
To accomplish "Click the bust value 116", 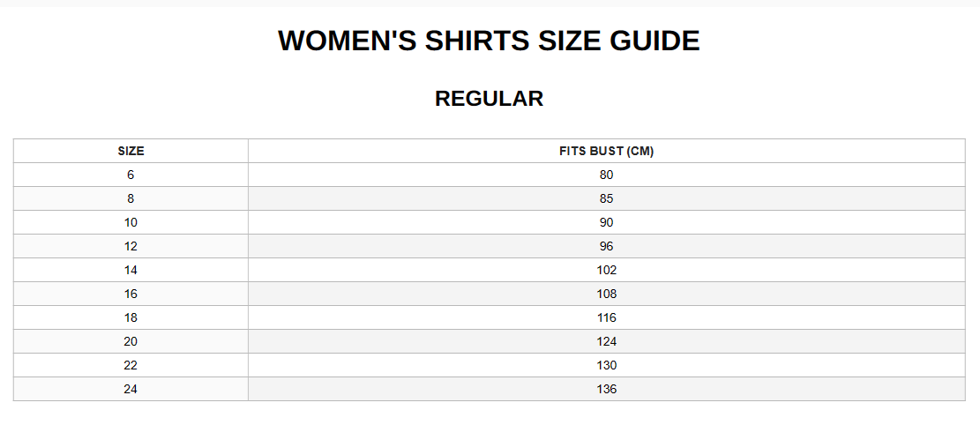I will click(x=606, y=317).
